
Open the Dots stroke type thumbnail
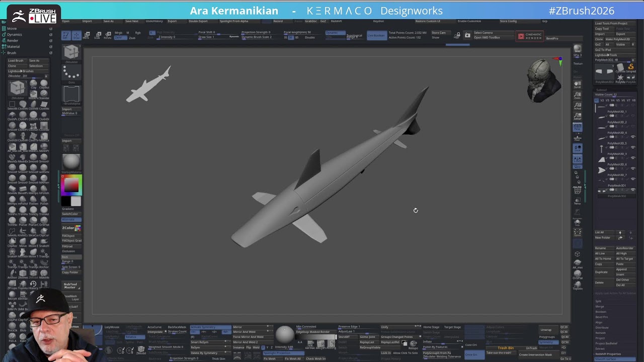tap(71, 74)
